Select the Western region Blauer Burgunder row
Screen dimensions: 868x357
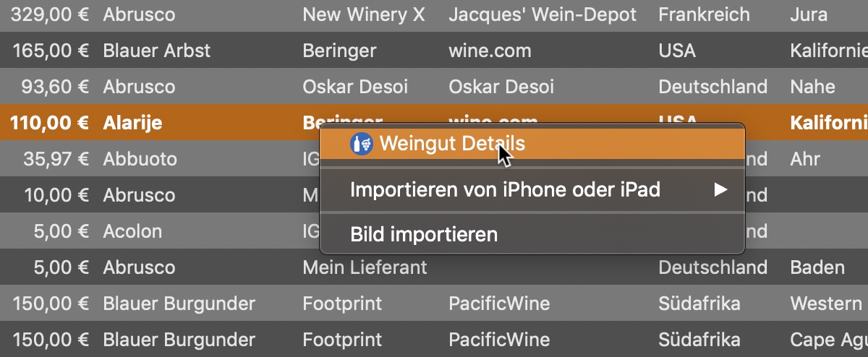click(x=434, y=304)
